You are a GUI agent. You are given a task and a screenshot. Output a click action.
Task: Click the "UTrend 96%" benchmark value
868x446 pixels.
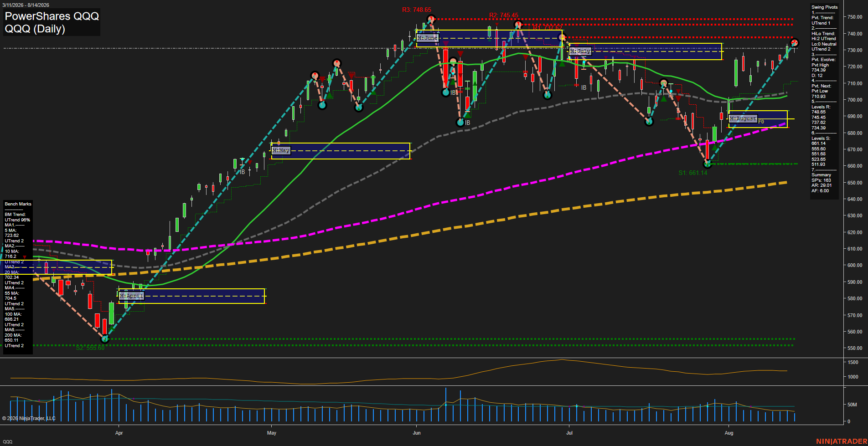point(17,220)
